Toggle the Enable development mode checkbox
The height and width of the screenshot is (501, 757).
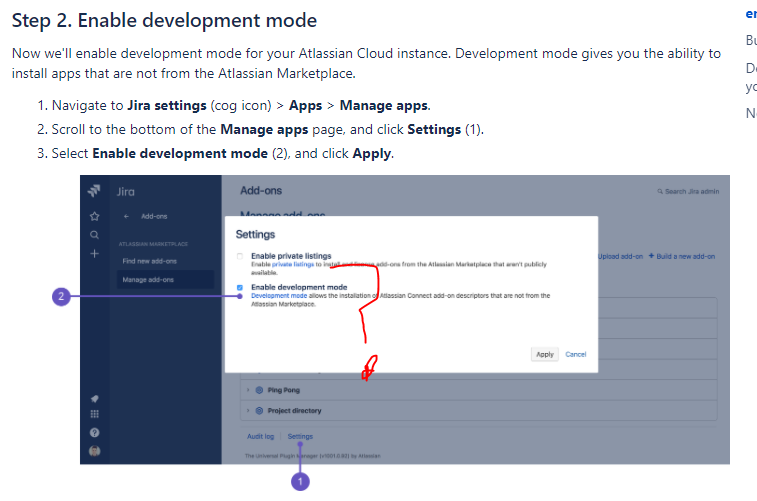[240, 287]
